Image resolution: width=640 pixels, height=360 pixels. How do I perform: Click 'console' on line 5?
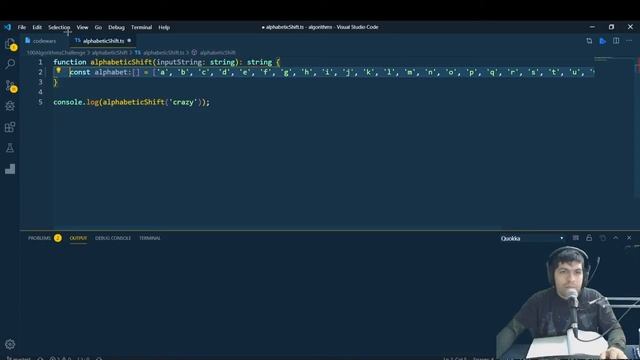click(x=68, y=102)
